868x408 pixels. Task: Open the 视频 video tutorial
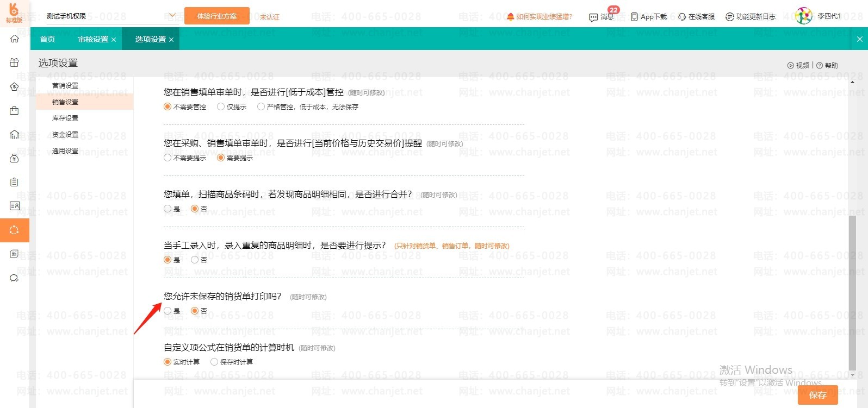(x=798, y=65)
